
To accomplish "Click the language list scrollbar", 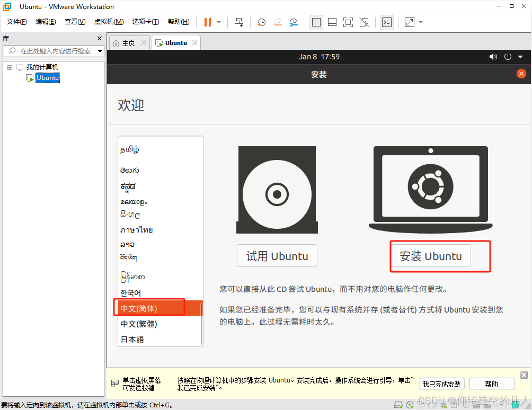I will 201,324.
